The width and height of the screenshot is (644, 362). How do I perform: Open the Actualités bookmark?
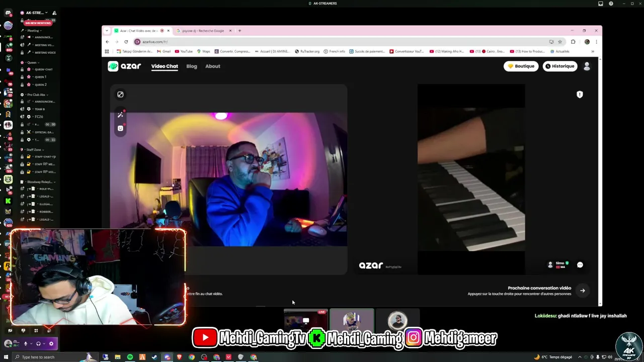560,51
